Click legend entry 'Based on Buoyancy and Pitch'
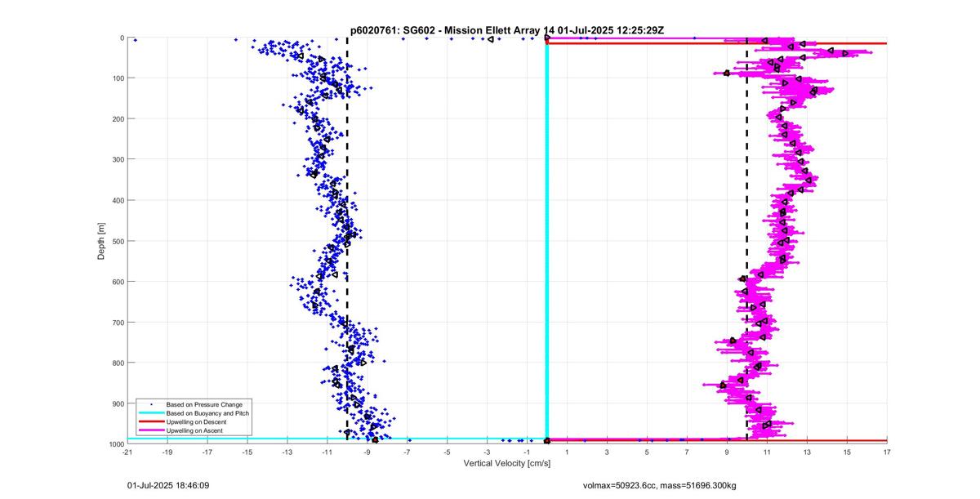 207,413
